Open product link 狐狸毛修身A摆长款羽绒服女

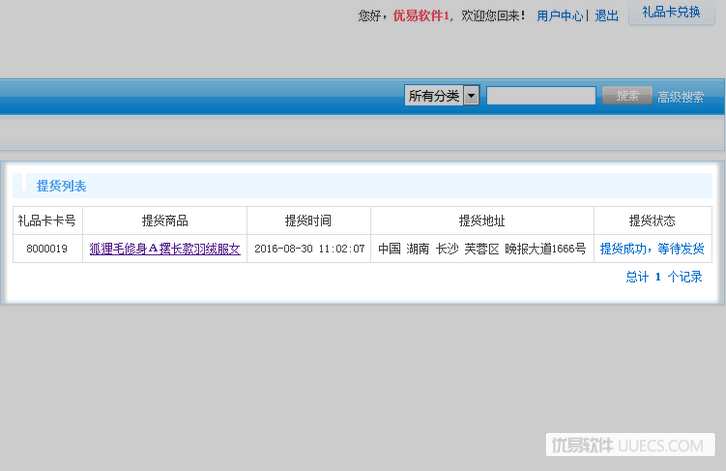[x=165, y=249]
